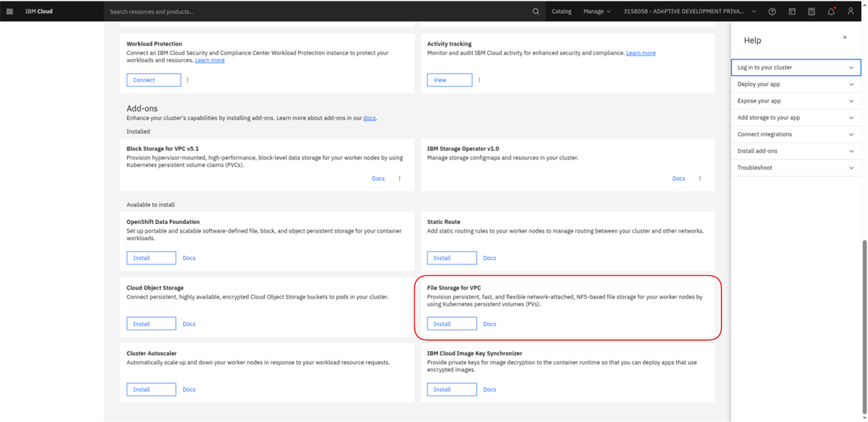Click the File Storage for VPC title
This screenshot has width=868, height=422.
tap(454, 288)
